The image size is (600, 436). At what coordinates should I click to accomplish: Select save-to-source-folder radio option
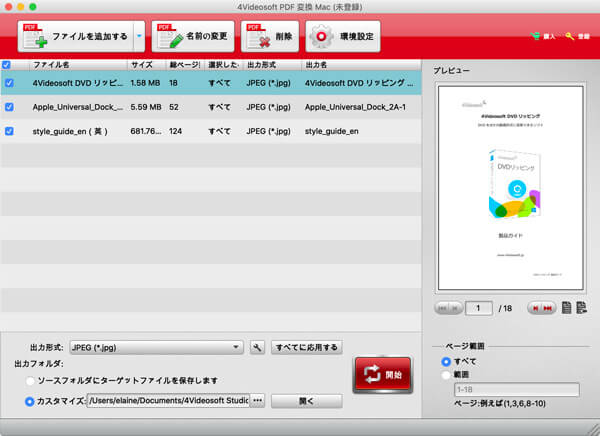[30, 381]
